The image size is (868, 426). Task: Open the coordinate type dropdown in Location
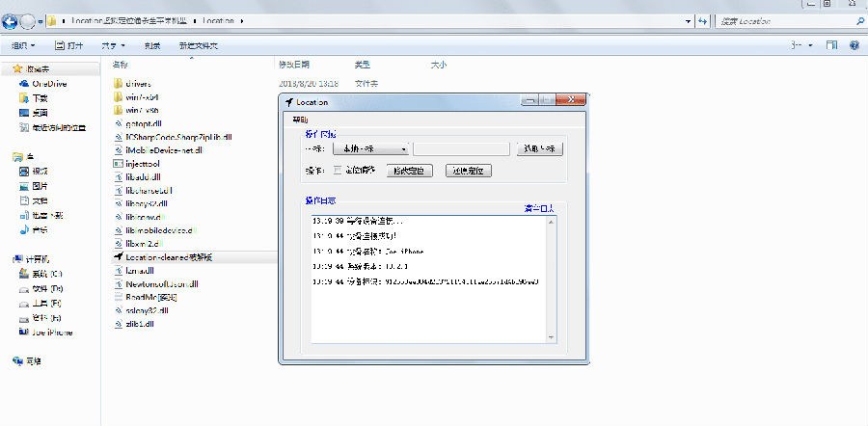[370, 149]
